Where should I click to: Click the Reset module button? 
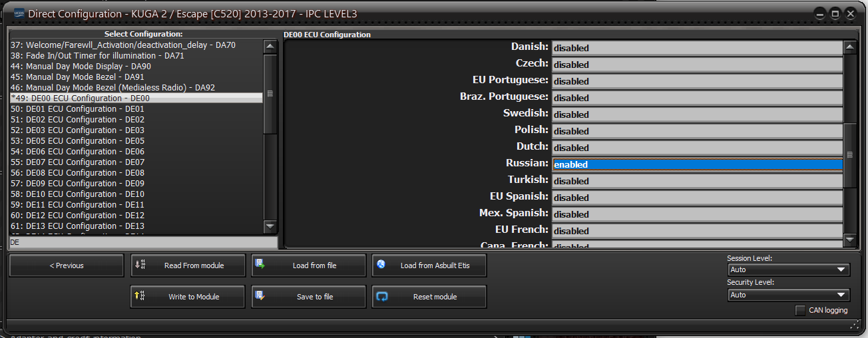429,297
